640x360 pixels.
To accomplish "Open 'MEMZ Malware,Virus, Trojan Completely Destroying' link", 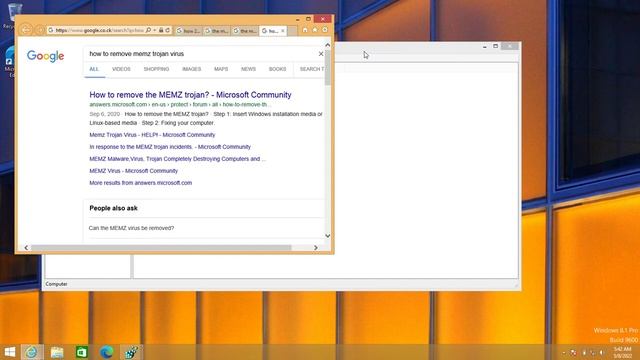I will click(x=178, y=159).
